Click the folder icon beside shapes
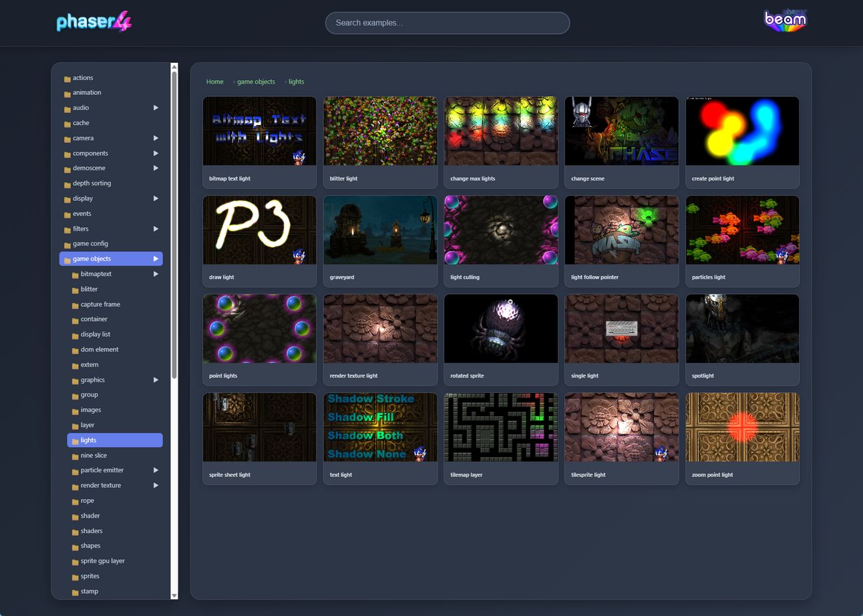 pyautogui.click(x=75, y=547)
